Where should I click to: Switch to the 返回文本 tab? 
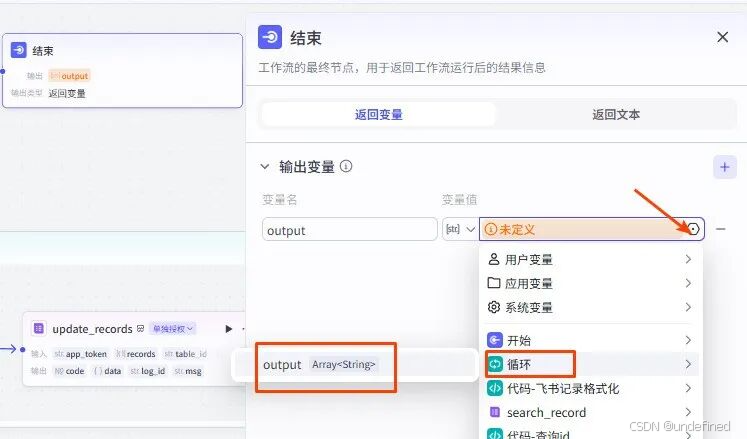(x=616, y=114)
